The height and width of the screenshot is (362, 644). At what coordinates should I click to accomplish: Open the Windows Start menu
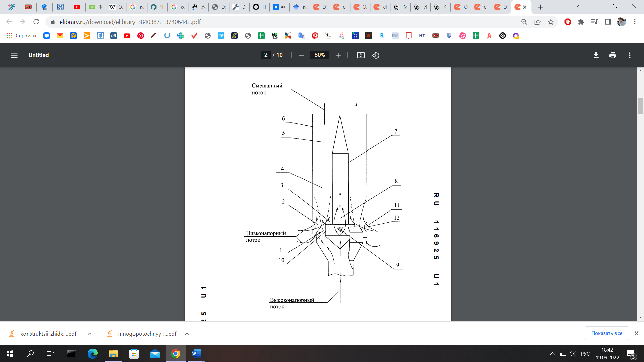pos(10,354)
